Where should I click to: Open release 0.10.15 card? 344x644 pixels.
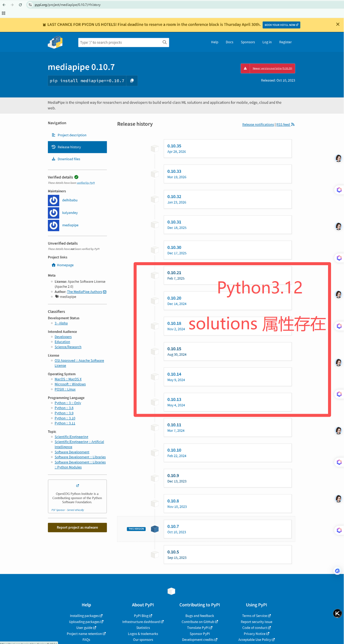coord(228,352)
